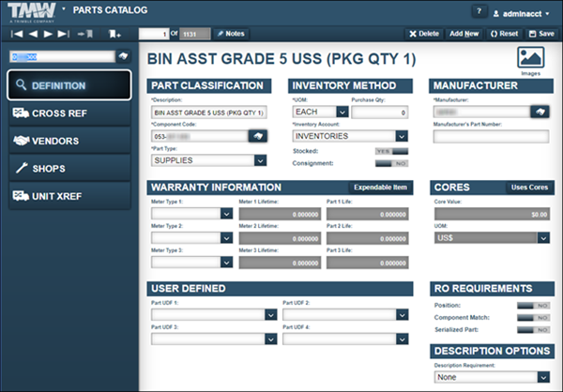Open the Cross Ref tab
Viewport: 563px width, 392px height.
click(x=69, y=113)
